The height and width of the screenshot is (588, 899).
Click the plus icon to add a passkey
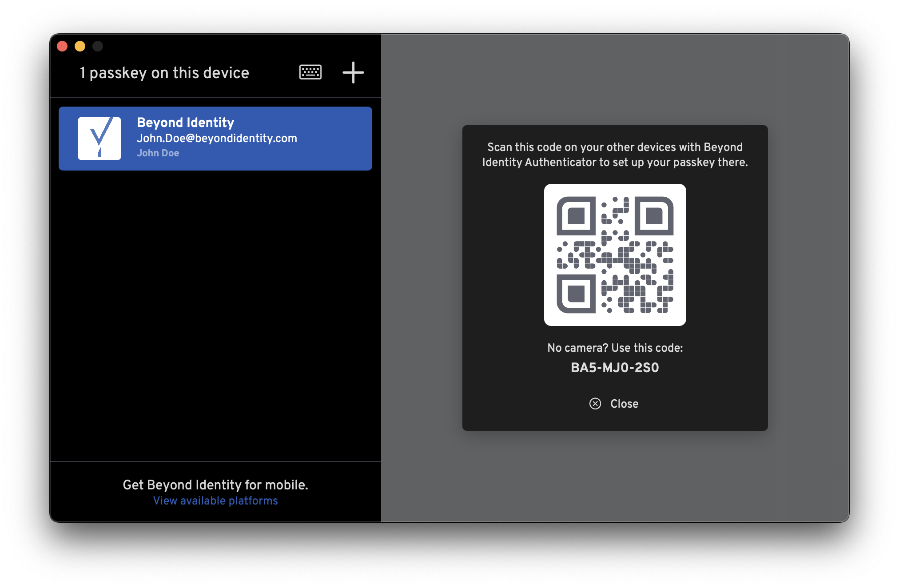(x=353, y=72)
